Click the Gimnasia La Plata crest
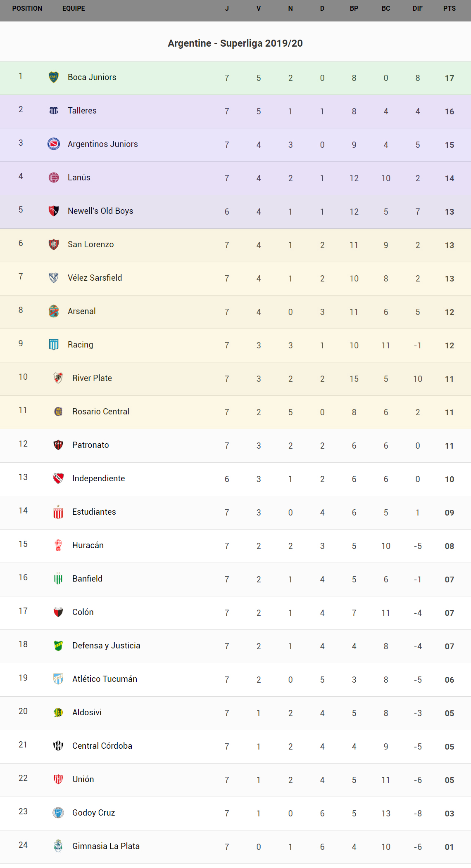The image size is (471, 868). click(58, 846)
